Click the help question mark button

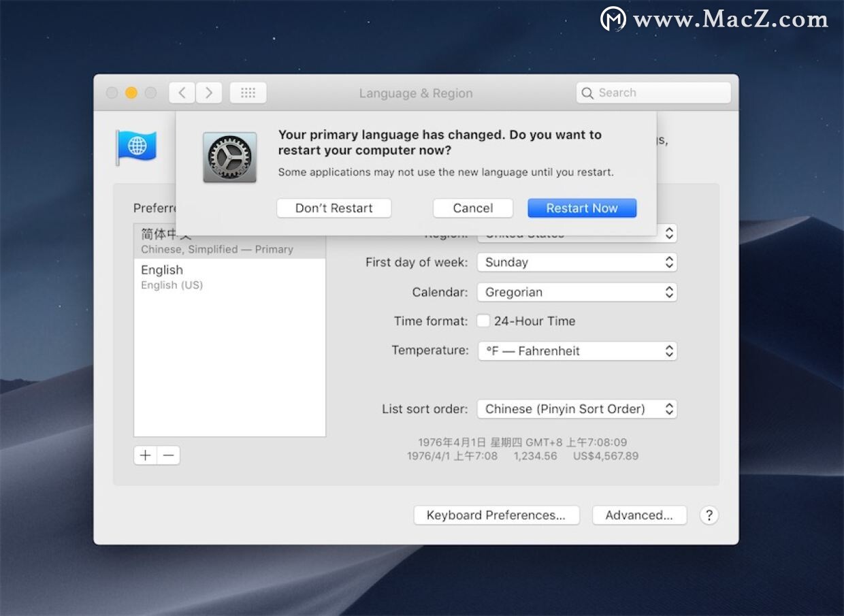709,515
